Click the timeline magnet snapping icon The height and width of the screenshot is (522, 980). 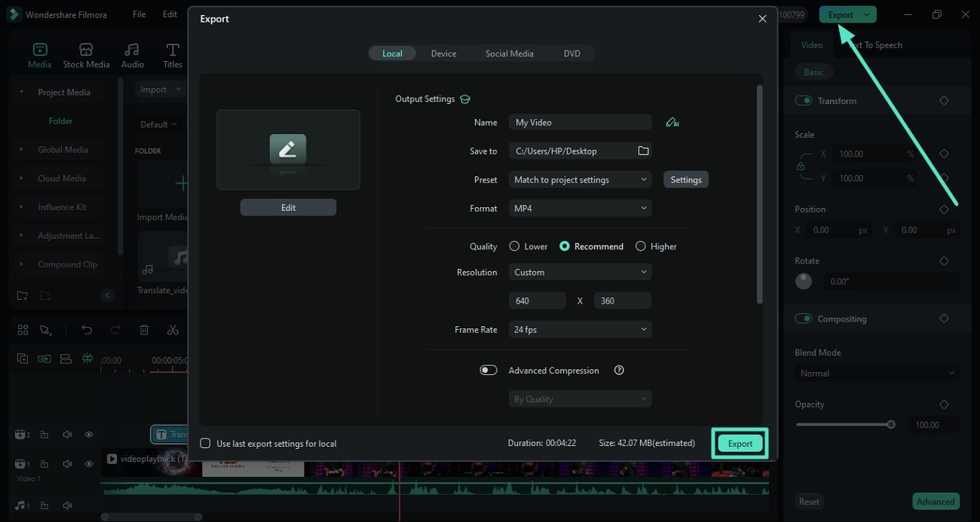[x=87, y=359]
